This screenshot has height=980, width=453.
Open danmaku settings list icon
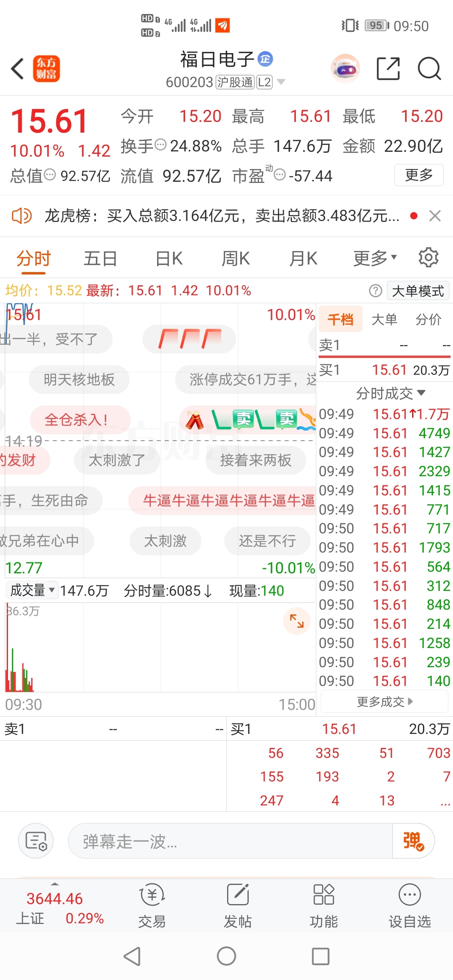(x=36, y=841)
